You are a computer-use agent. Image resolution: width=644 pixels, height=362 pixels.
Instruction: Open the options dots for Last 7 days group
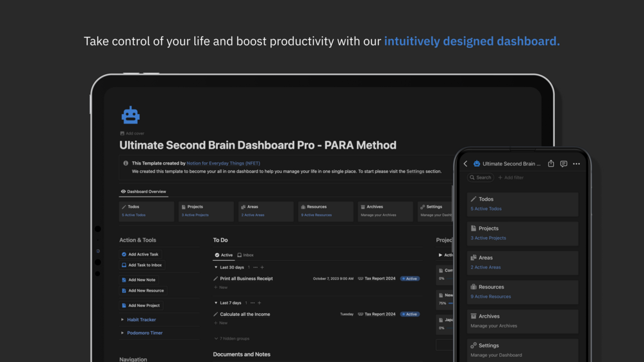tap(252, 303)
